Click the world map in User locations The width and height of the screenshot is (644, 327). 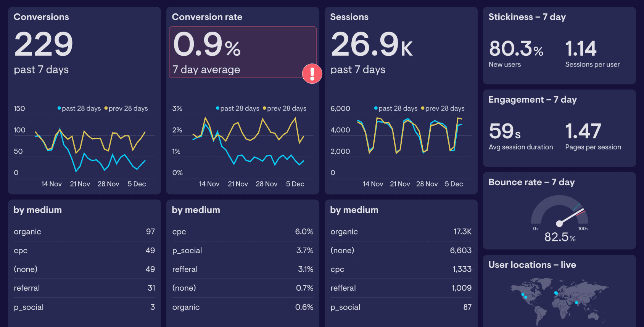[559, 301]
